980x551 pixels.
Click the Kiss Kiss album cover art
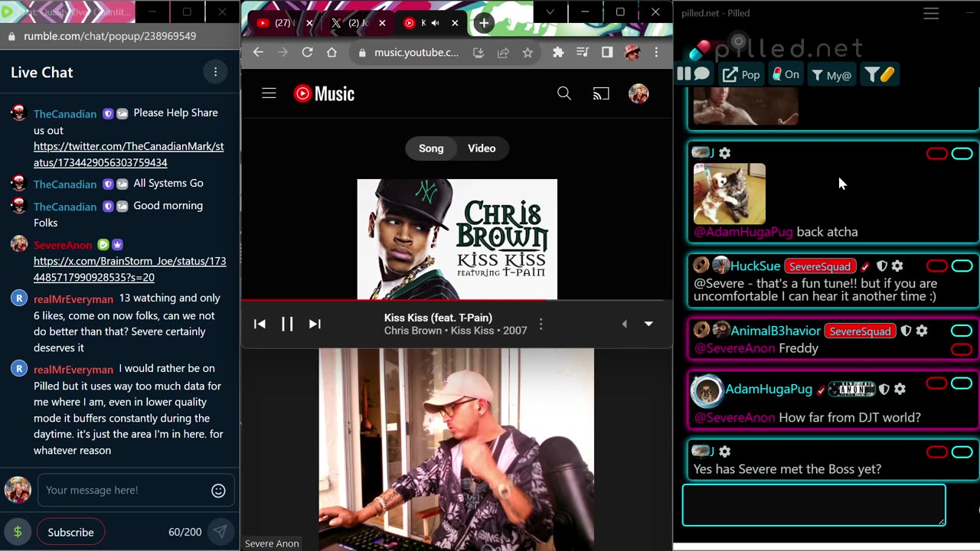click(x=457, y=239)
